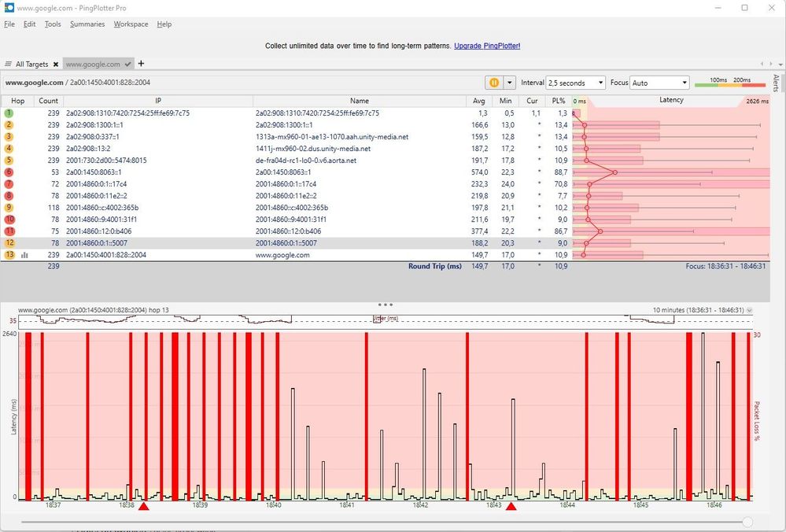Add a new target tab with plus
The width and height of the screenshot is (786, 532).
(x=141, y=63)
